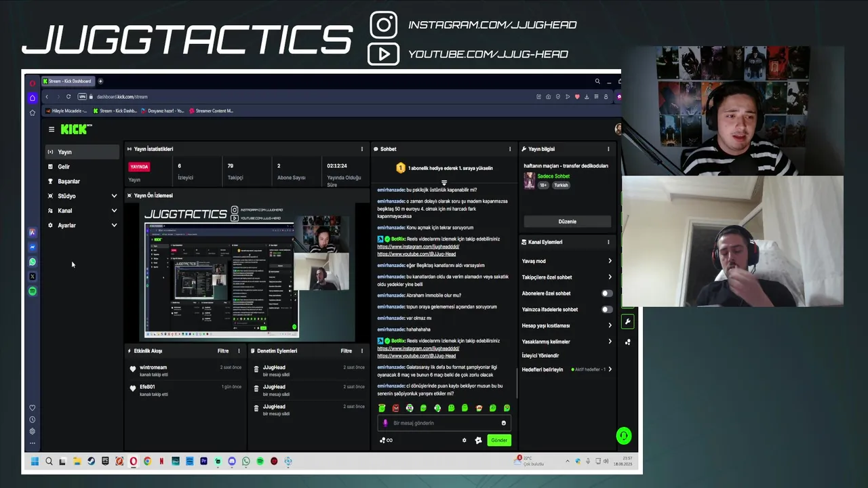Click the wrench tool on right strip
Screen dimensions: 868x488
click(628, 321)
